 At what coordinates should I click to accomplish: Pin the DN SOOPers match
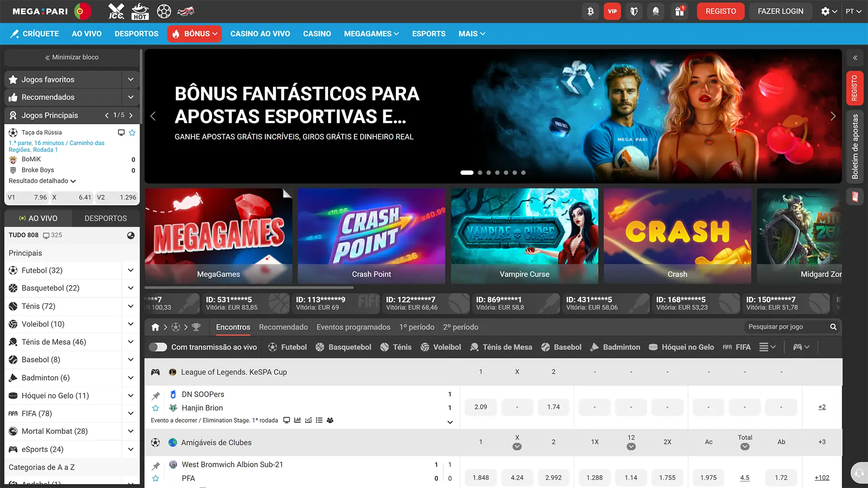coord(156,396)
